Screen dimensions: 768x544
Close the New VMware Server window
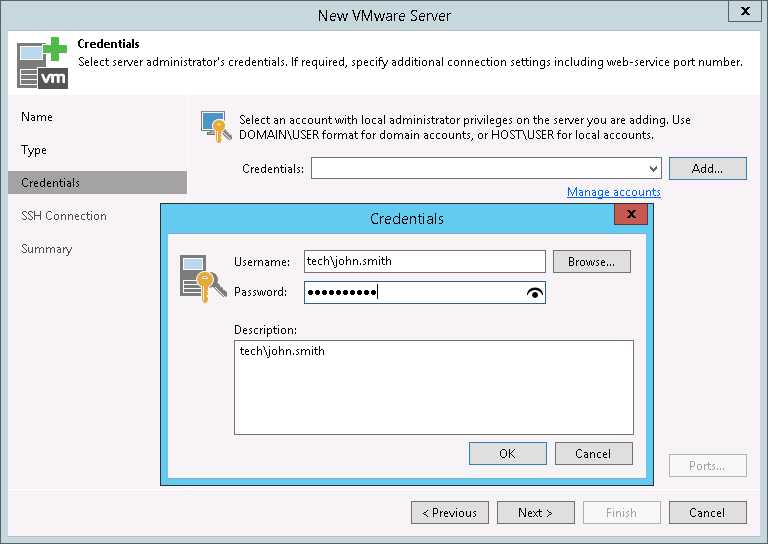(x=744, y=11)
